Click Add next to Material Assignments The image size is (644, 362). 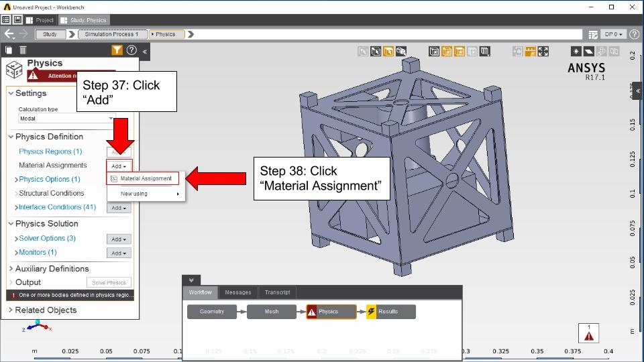[119, 166]
